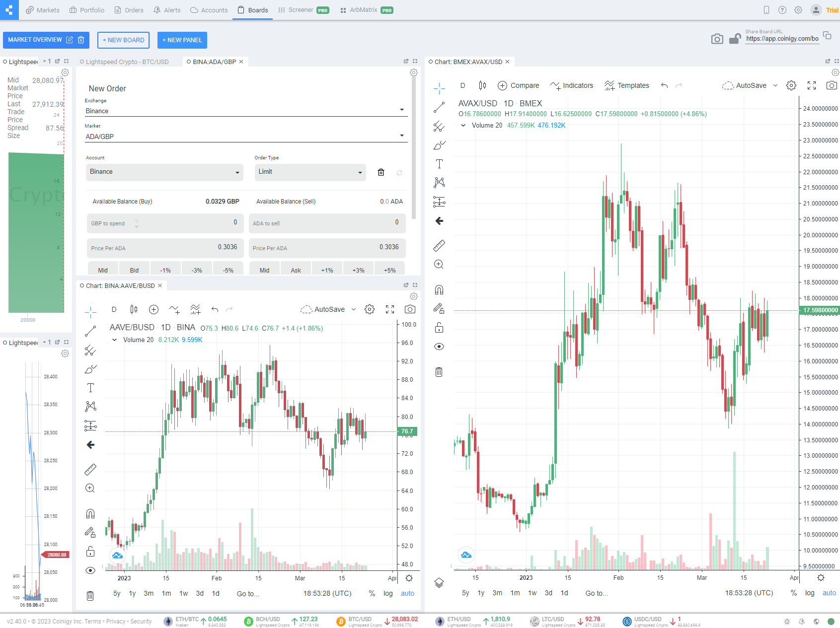Copy the share board URL
The image size is (840, 628).
pos(827,35)
